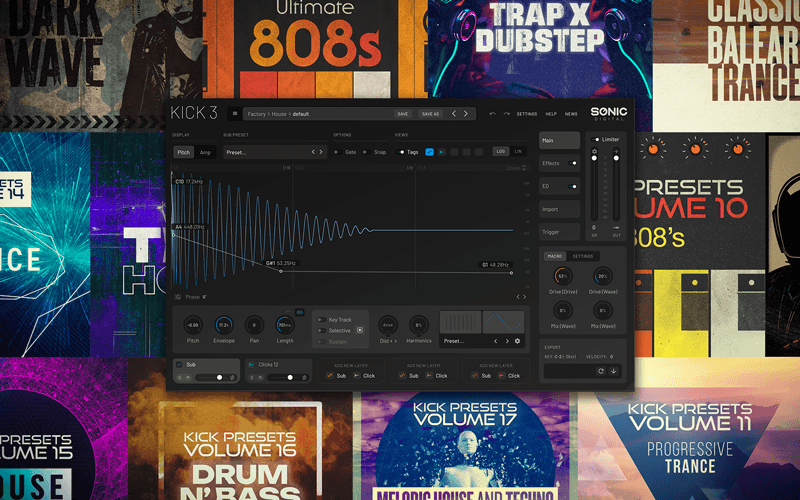Open the SETTINGS tab beside MACRO
Screen dimensions: 800x500
583,256
